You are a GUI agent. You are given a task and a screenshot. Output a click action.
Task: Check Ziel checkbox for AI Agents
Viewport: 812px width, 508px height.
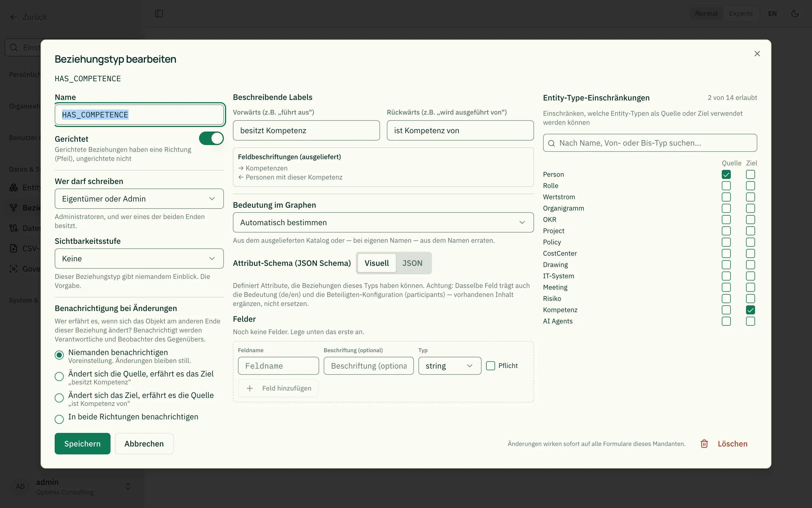coord(750,321)
